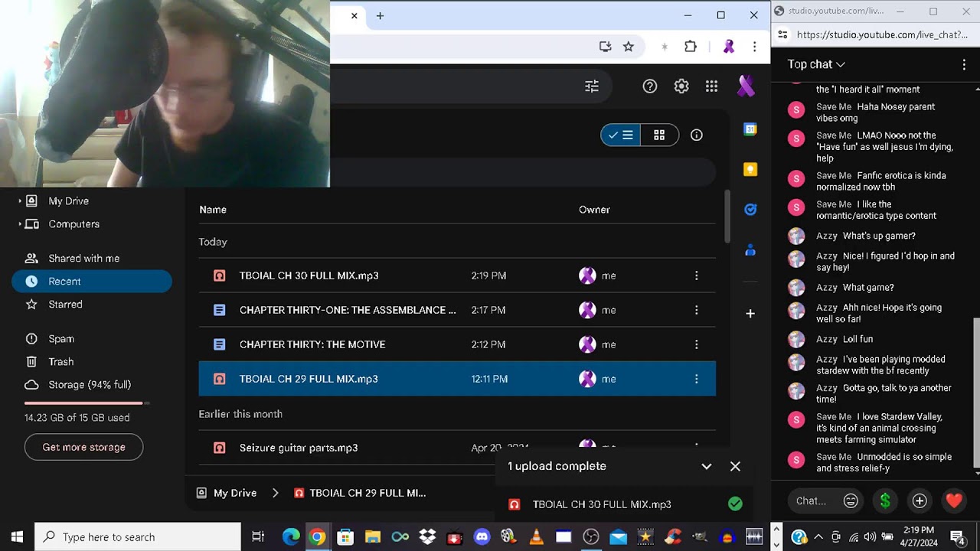Click the Chat message input field
The width and height of the screenshot is (980, 551).
pos(812,501)
